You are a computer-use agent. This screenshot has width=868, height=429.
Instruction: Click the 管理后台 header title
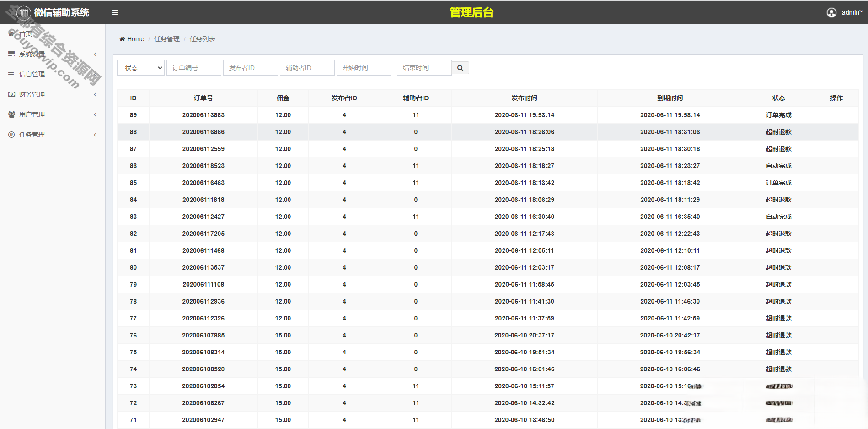click(472, 12)
